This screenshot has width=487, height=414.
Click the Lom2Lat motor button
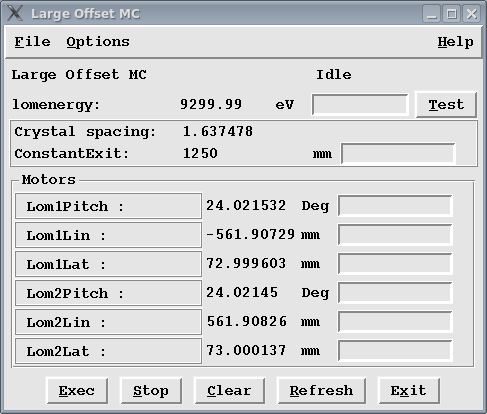pyautogui.click(x=108, y=351)
